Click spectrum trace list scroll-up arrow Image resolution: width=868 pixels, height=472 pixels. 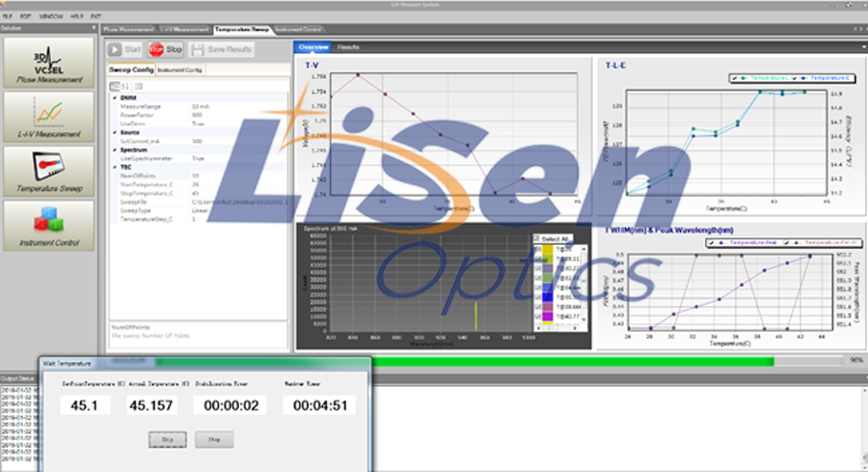click(583, 249)
